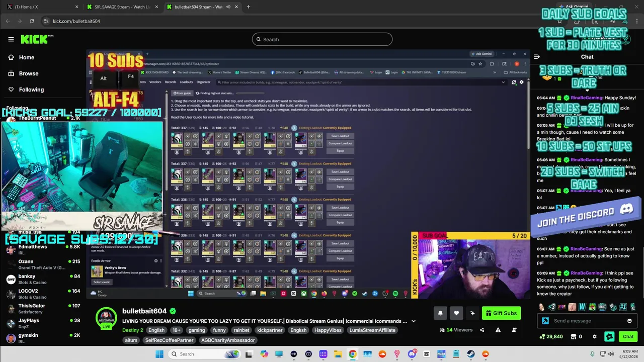Close the SIR_SAVAGE Stream tab
This screenshot has height=362, width=644.
[x=156, y=7]
